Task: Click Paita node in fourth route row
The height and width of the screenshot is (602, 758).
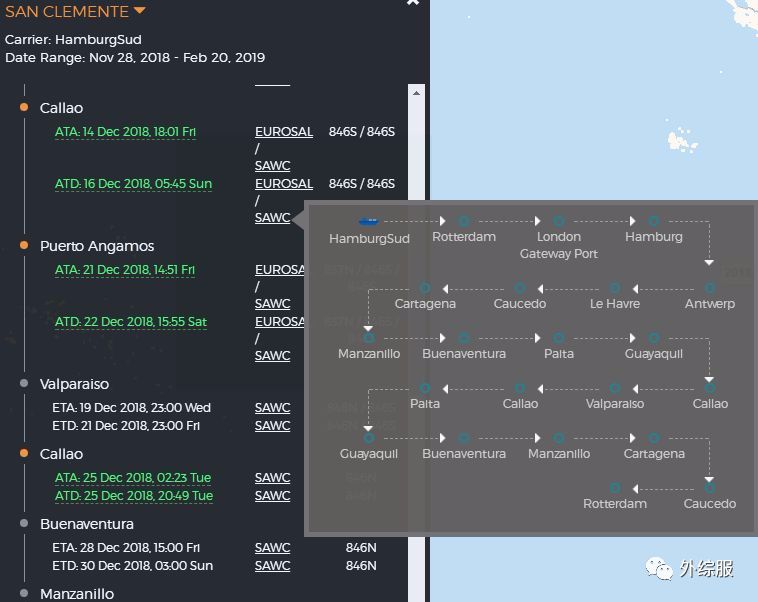Action: click(x=425, y=388)
